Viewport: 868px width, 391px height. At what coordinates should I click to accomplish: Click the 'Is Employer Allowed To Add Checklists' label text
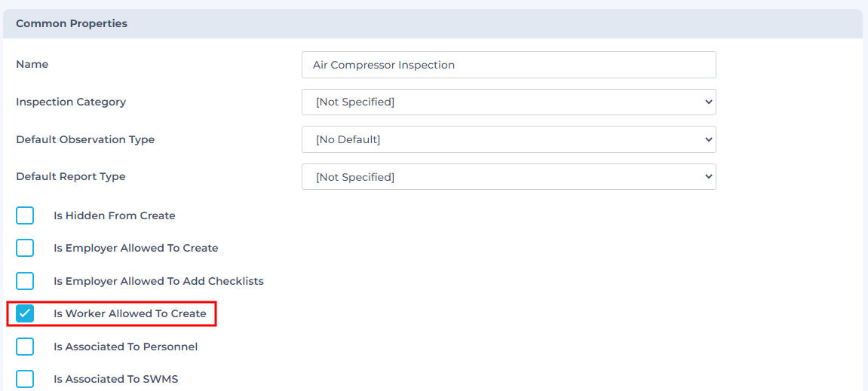pos(158,281)
